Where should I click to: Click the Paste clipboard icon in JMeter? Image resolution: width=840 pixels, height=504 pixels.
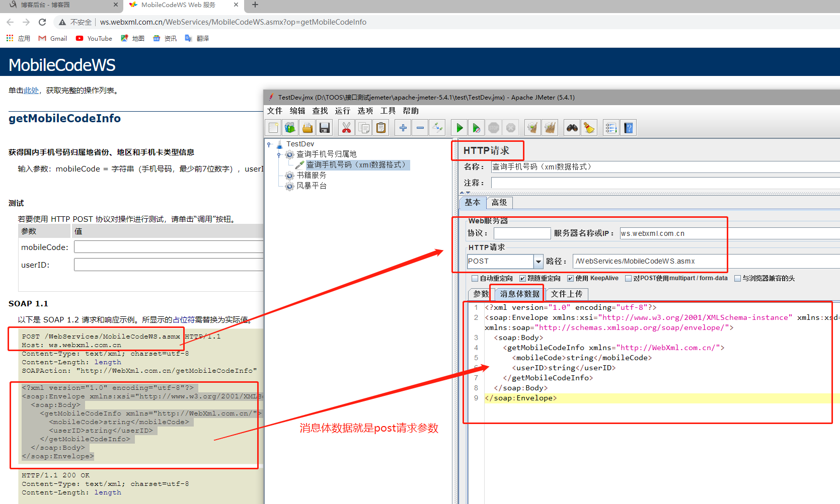(381, 128)
